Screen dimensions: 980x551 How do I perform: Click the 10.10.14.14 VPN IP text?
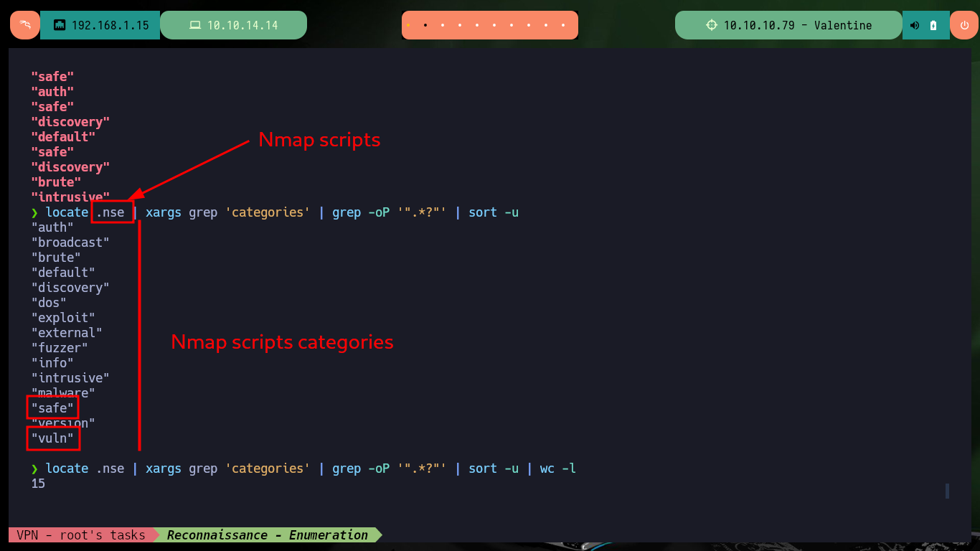(x=242, y=25)
